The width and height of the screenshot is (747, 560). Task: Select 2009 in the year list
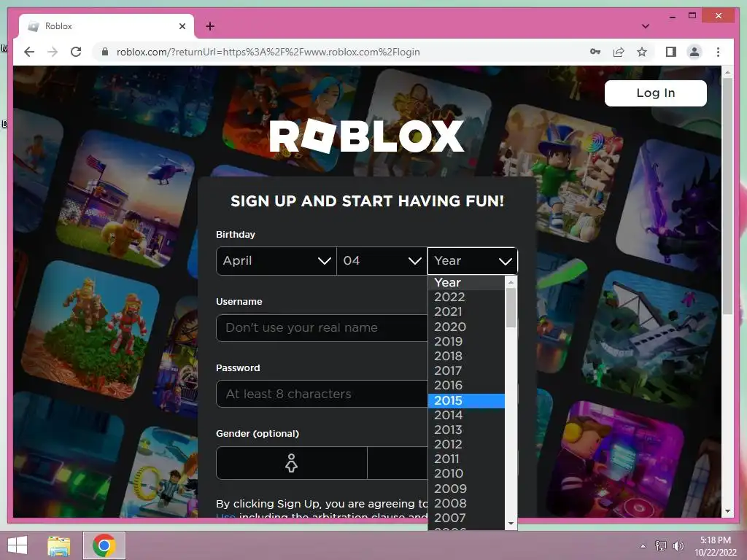[x=466, y=489]
